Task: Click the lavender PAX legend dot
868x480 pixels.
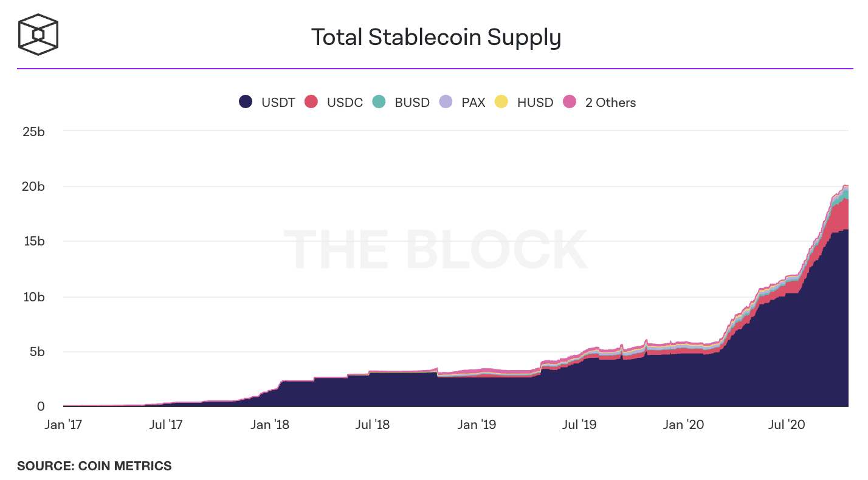Action: click(446, 102)
